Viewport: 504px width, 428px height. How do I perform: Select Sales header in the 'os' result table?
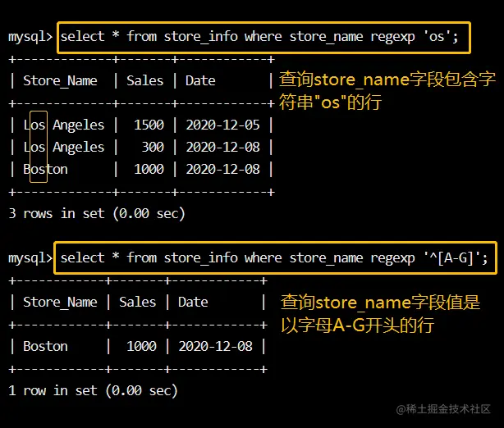click(145, 80)
